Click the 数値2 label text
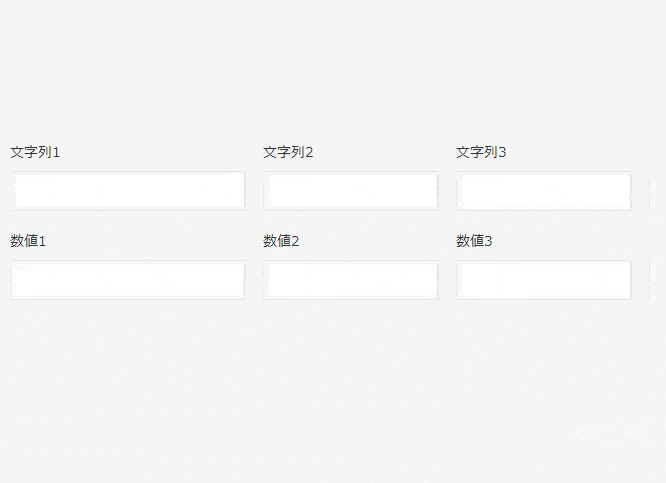Viewport: 666px width, 483px height. click(281, 241)
